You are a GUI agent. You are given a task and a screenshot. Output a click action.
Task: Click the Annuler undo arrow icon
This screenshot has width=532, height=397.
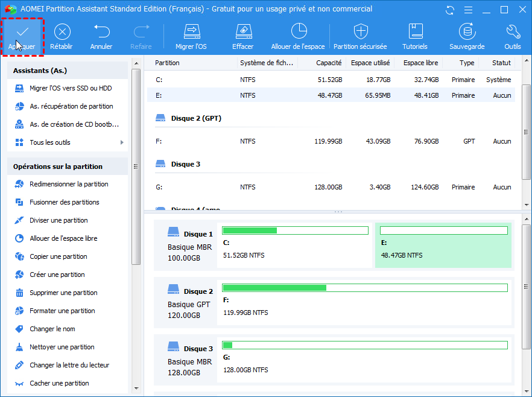(x=101, y=33)
